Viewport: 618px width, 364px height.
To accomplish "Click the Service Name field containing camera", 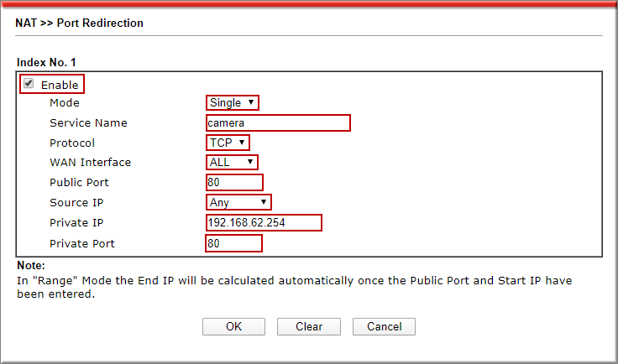I will pos(278,122).
